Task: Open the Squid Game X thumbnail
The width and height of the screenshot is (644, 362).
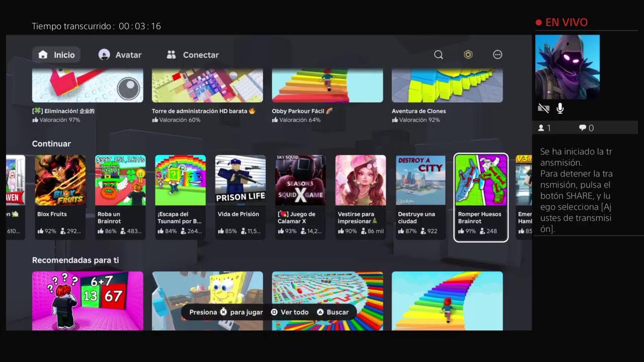Action: [x=300, y=180]
